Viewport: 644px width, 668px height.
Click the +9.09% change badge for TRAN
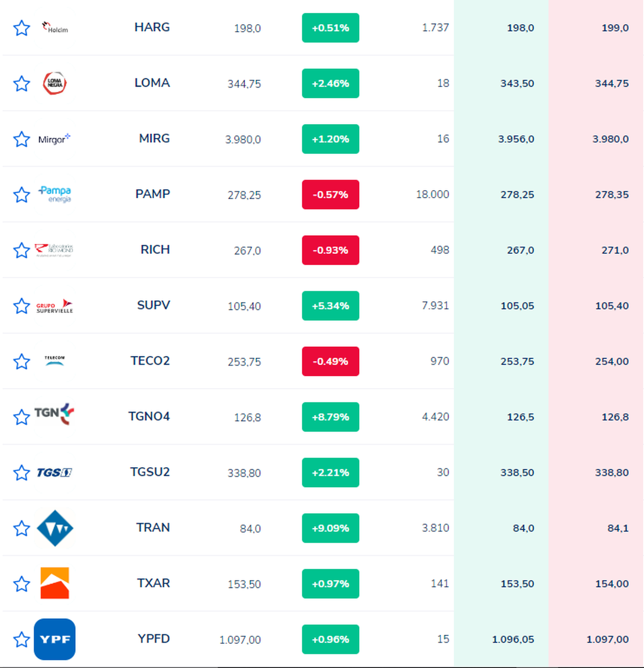(x=331, y=528)
